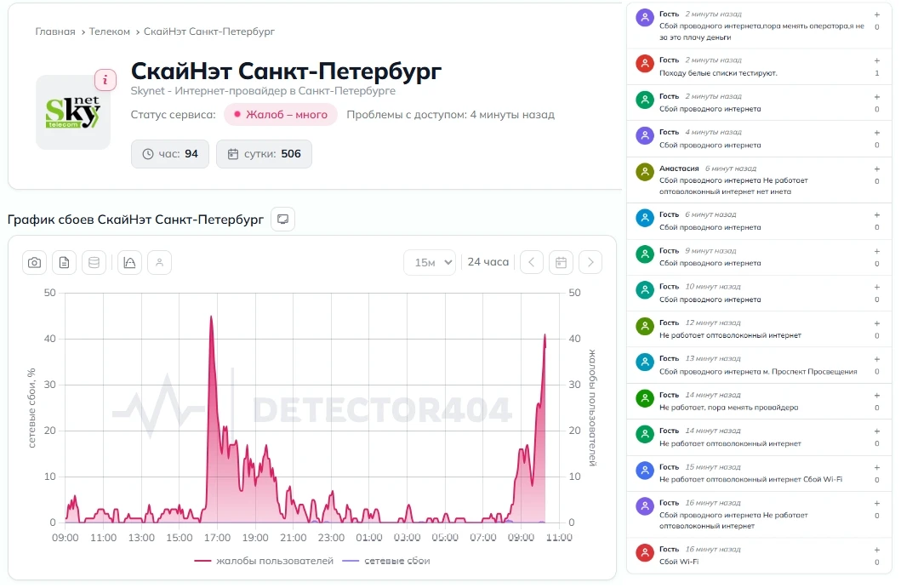Open the Skynet telecom logo image
This screenshot has height=588, width=901.
73,112
